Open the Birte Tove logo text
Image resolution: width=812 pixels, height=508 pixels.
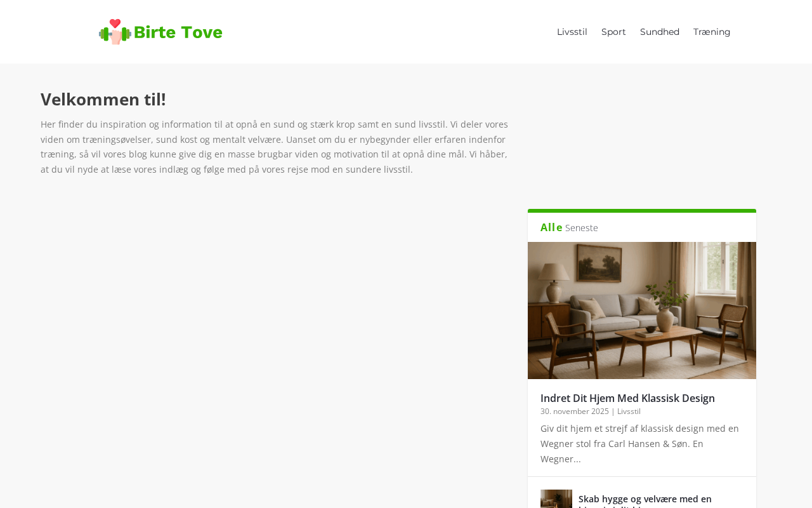click(x=178, y=32)
